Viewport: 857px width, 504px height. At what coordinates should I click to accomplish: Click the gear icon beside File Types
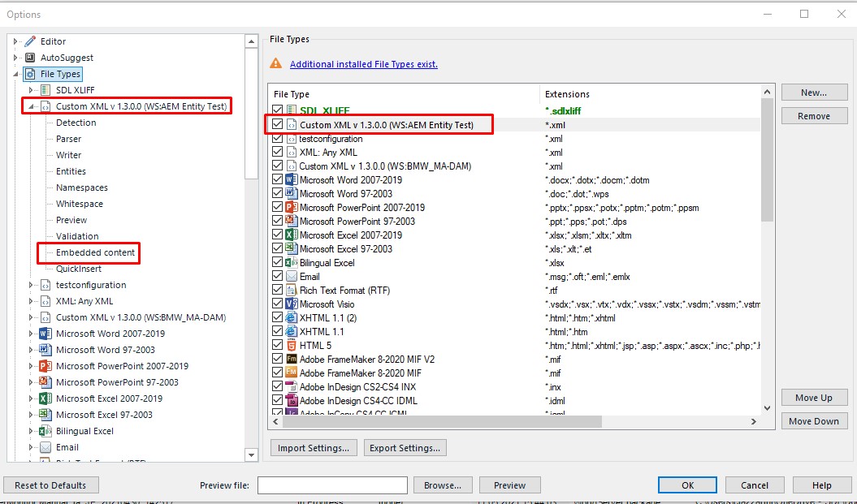tap(31, 74)
